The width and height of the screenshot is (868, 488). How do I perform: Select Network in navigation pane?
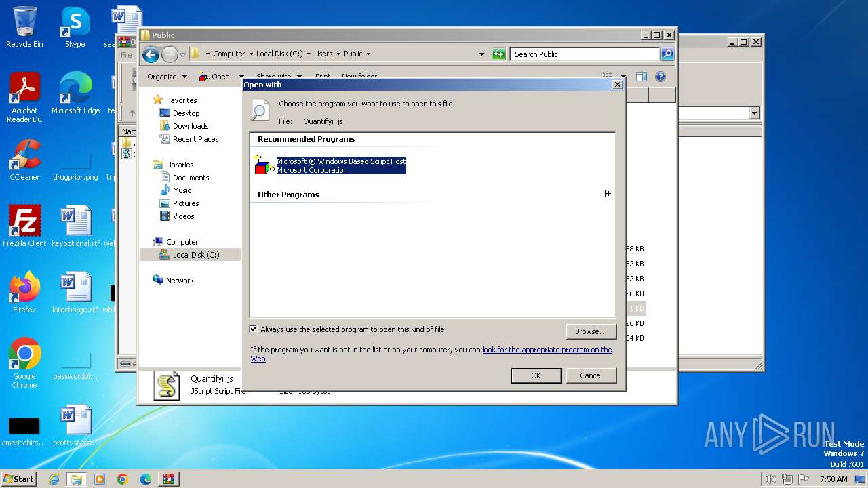click(x=180, y=281)
